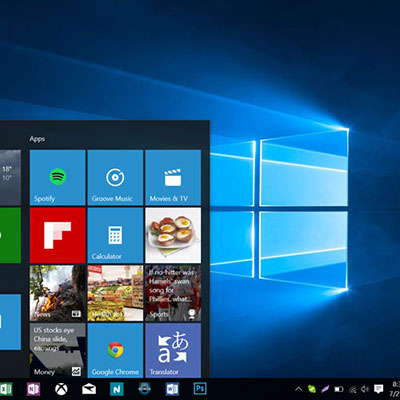Open the Wi-Fi network icon

point(352,389)
